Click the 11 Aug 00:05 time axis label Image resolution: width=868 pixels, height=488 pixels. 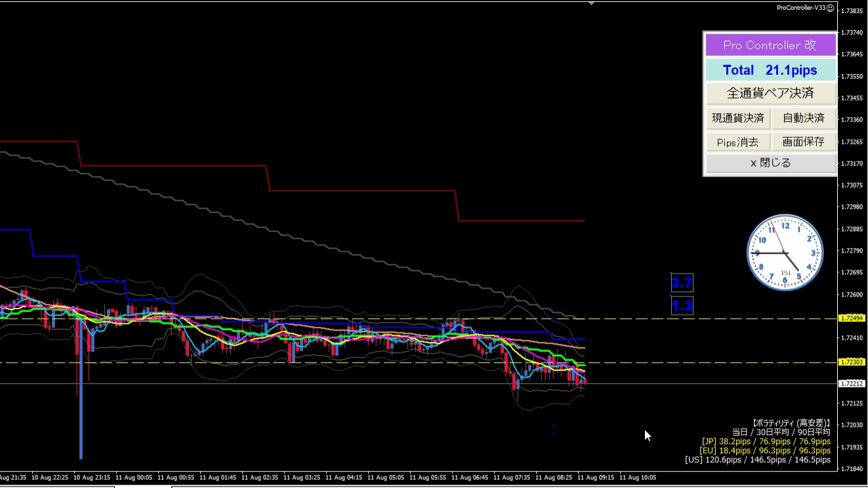tap(134, 478)
